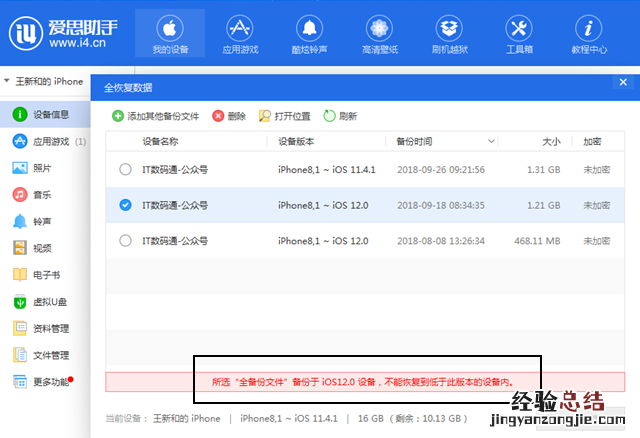640x438 pixels.
Task: Open the 高清壁纸 tab
Action: pyautogui.click(x=380, y=33)
